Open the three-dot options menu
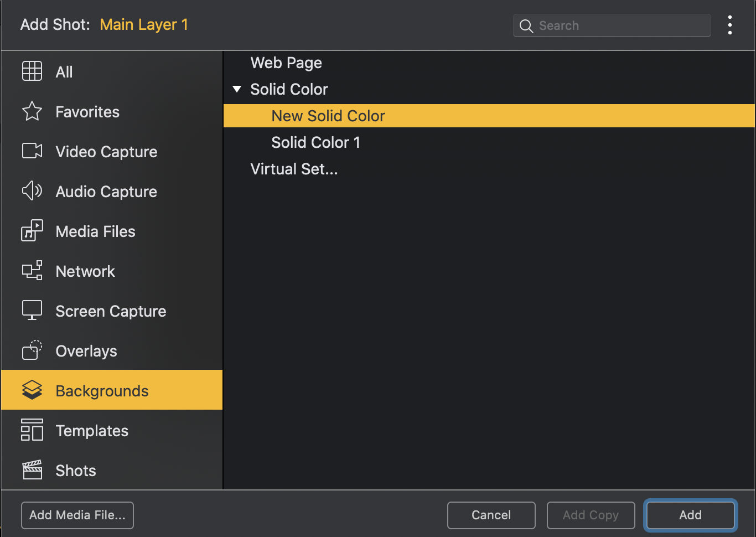This screenshot has height=537, width=756. coord(730,25)
